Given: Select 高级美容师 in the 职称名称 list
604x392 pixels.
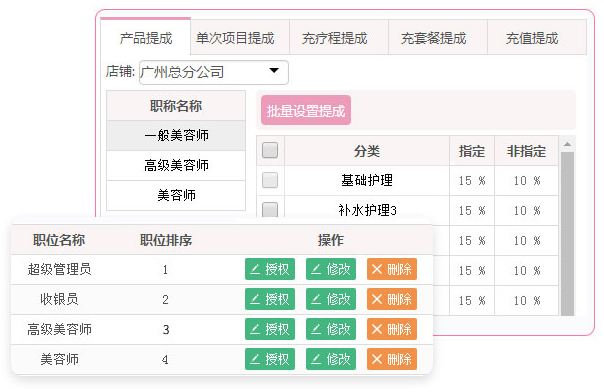Looking at the screenshot, I should [176, 165].
